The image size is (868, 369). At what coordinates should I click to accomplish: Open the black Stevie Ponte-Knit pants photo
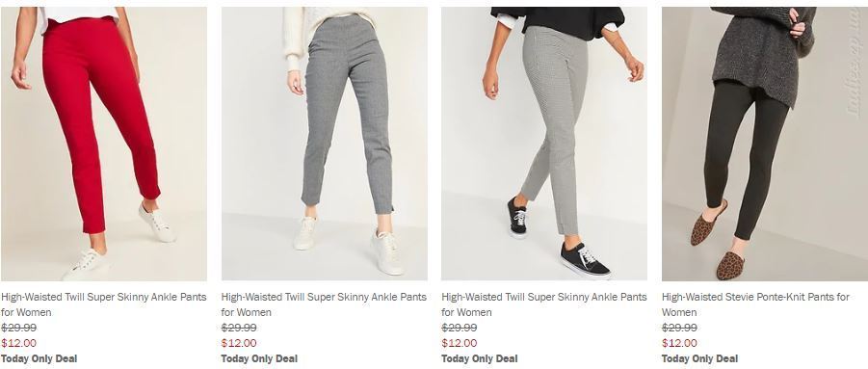[765, 144]
